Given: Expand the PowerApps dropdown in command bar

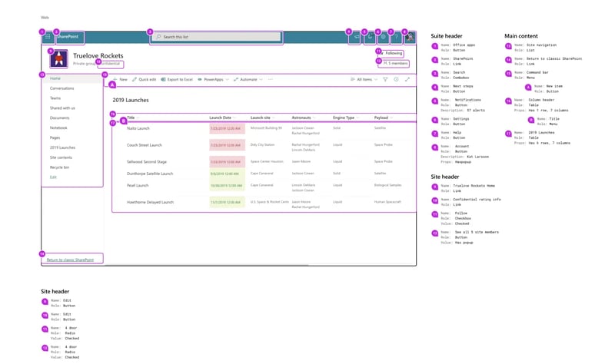Looking at the screenshot, I should coord(213,79).
